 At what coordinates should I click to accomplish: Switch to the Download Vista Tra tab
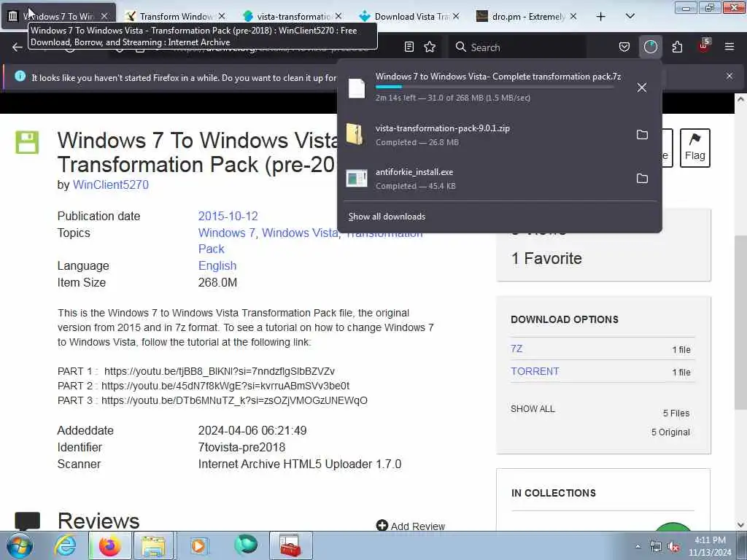(x=410, y=16)
